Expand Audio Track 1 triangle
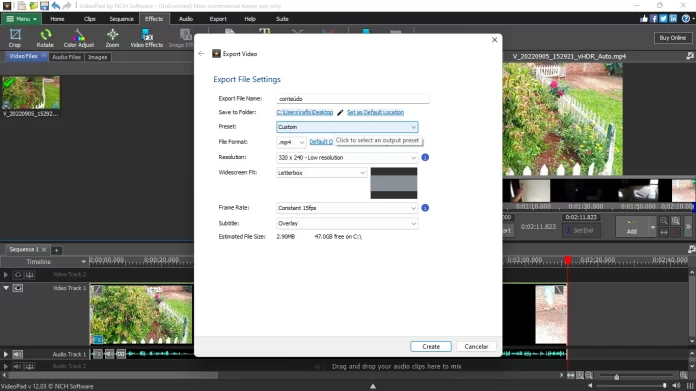696x391 pixels. [x=6, y=354]
